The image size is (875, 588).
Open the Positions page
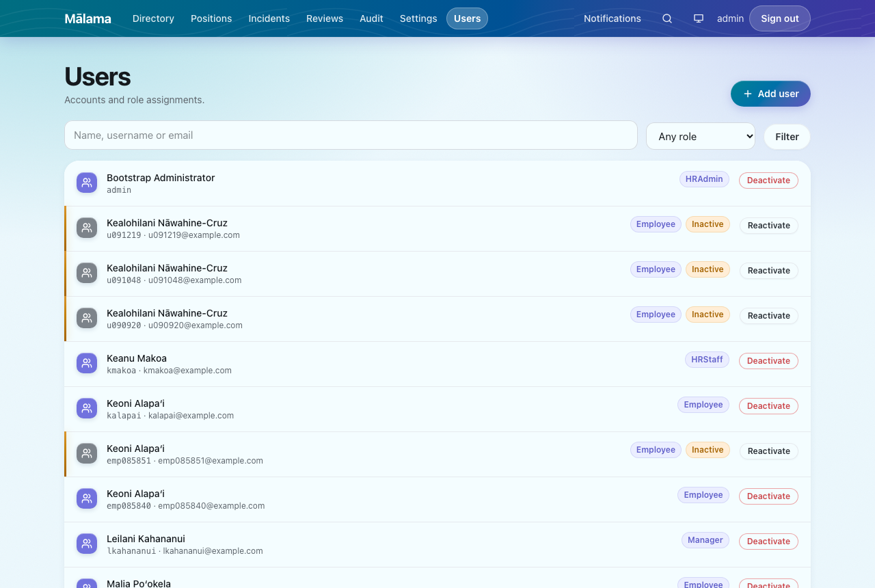[x=211, y=18]
